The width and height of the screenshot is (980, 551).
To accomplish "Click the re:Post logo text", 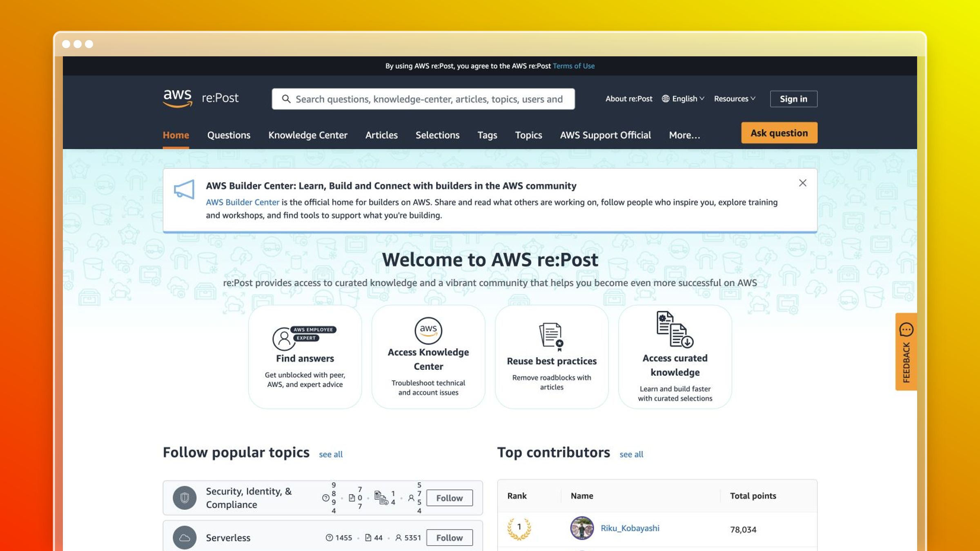I will (x=220, y=98).
